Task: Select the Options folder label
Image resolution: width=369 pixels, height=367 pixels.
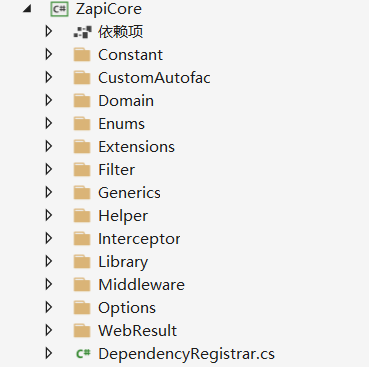Action: pos(127,308)
